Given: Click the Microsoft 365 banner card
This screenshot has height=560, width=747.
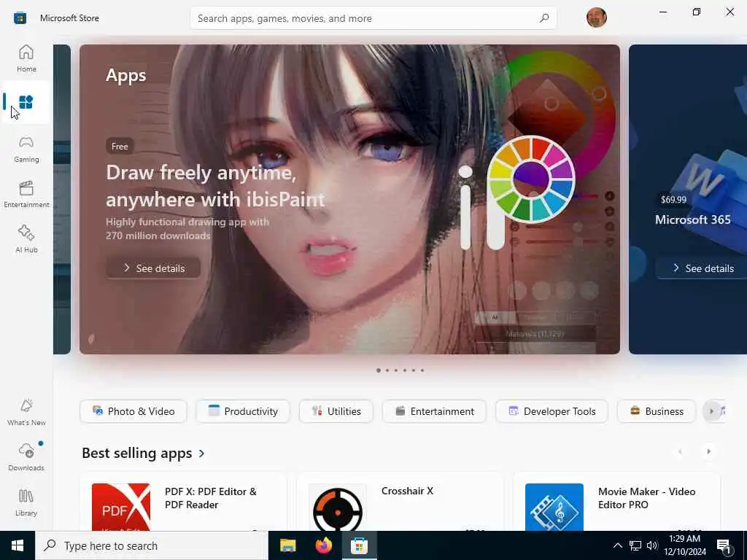Looking at the screenshot, I should 688,199.
